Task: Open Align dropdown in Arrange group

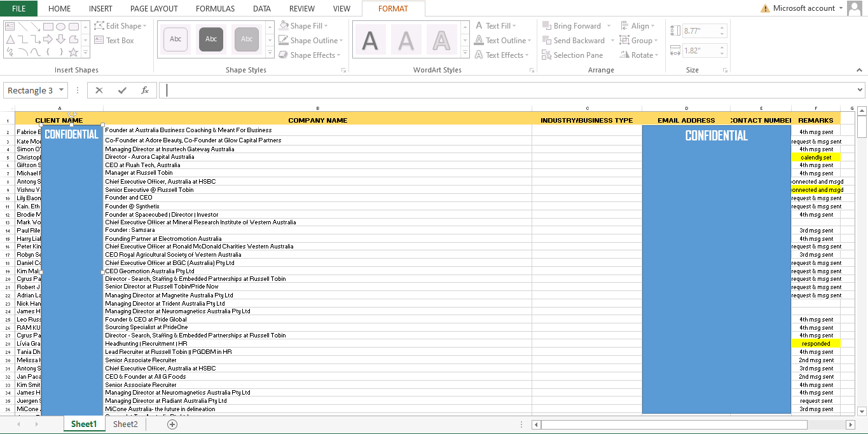Action: point(638,25)
